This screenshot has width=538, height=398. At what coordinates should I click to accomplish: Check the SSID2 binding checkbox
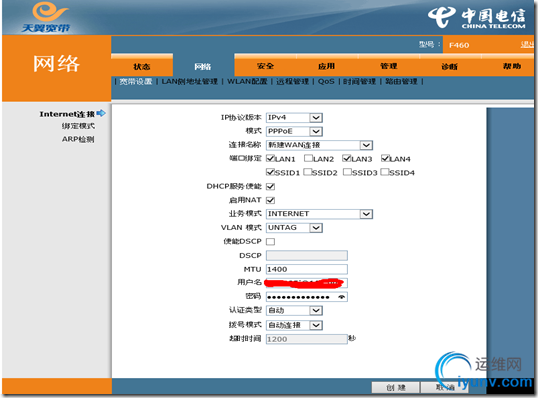[x=307, y=172]
